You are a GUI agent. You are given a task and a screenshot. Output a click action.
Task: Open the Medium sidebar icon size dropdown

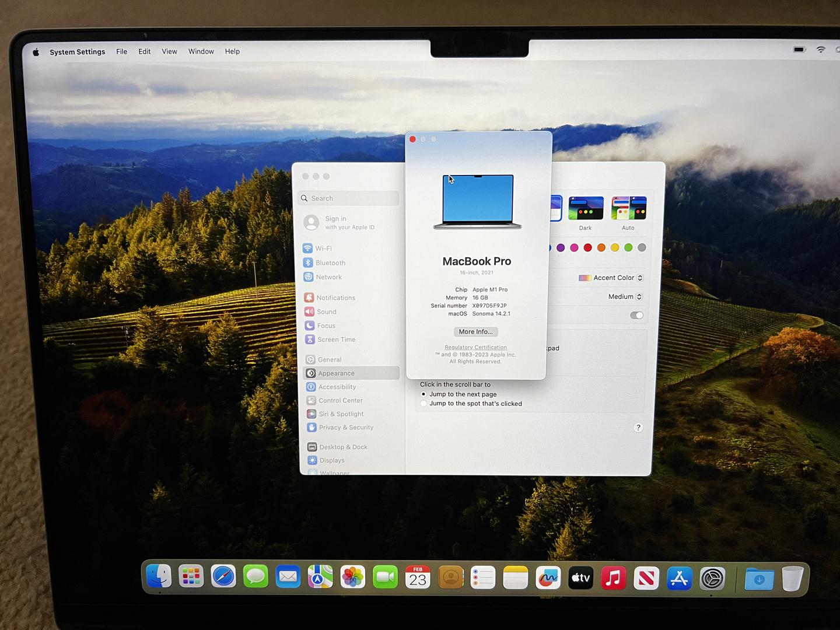click(x=625, y=297)
